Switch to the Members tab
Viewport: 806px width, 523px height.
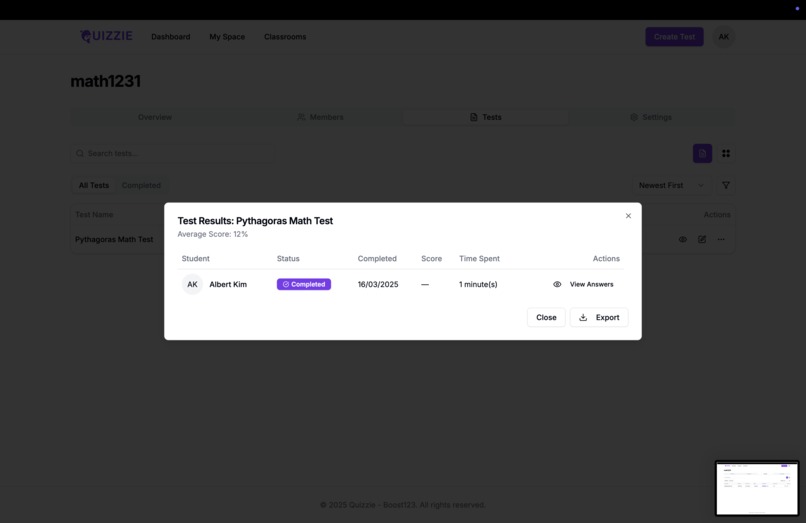pyautogui.click(x=320, y=117)
